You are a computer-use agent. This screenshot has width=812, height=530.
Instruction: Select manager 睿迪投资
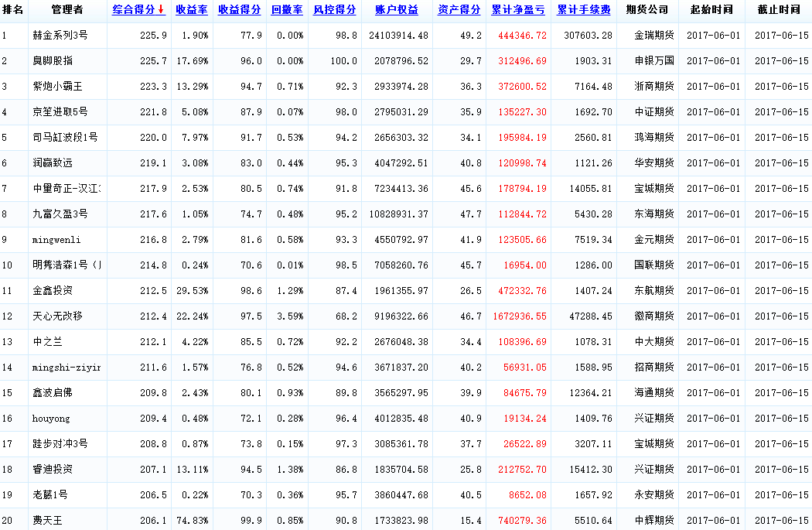coord(53,470)
